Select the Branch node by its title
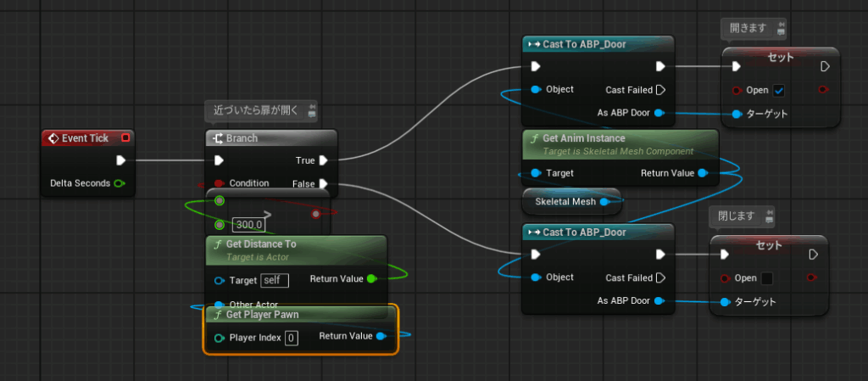The height and width of the screenshot is (381, 868). coord(242,138)
